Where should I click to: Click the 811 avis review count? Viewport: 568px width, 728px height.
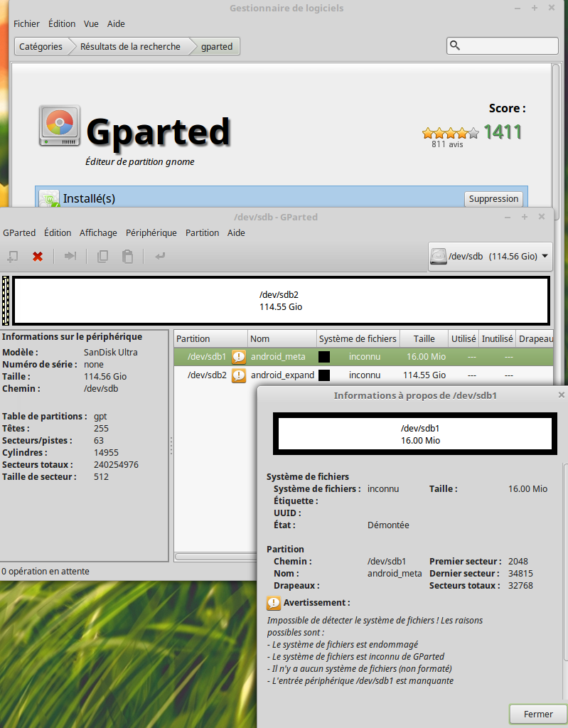[447, 144]
